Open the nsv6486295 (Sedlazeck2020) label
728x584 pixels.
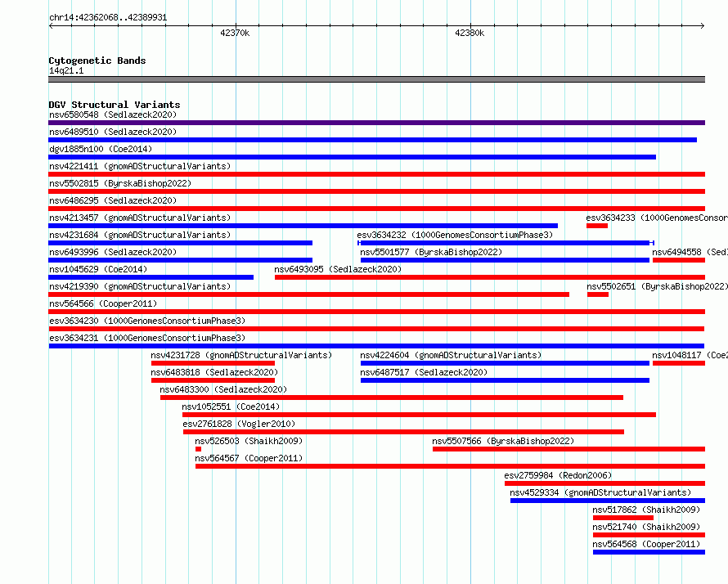coord(113,200)
